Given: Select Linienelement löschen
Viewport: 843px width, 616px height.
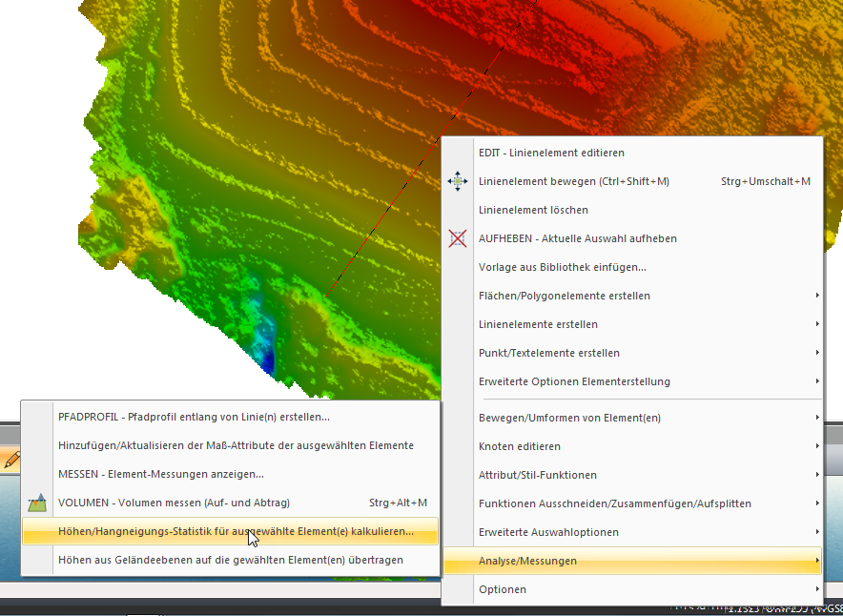Looking at the screenshot, I should [632, 210].
